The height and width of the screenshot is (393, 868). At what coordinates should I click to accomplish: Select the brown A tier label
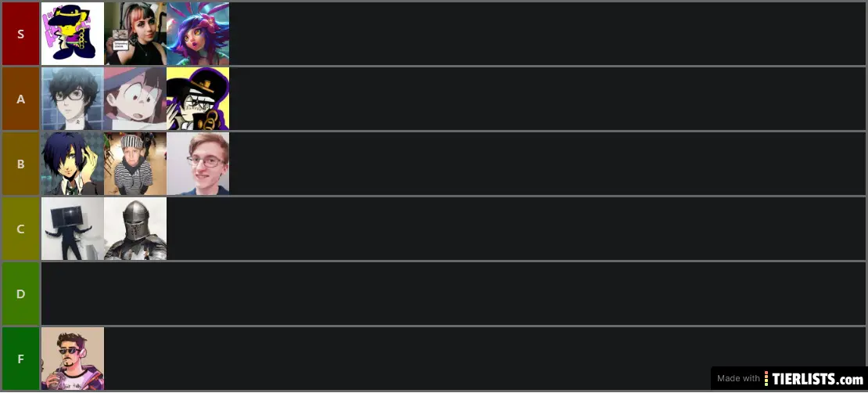point(20,99)
